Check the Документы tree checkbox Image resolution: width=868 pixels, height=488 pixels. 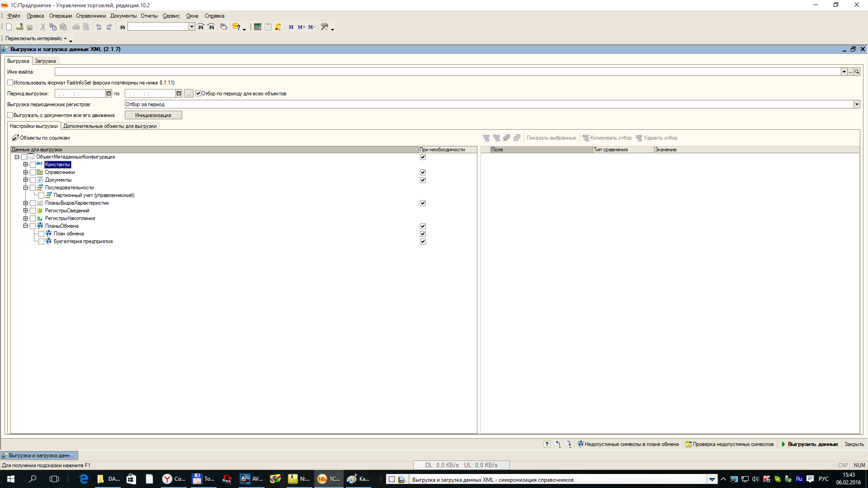coord(33,180)
